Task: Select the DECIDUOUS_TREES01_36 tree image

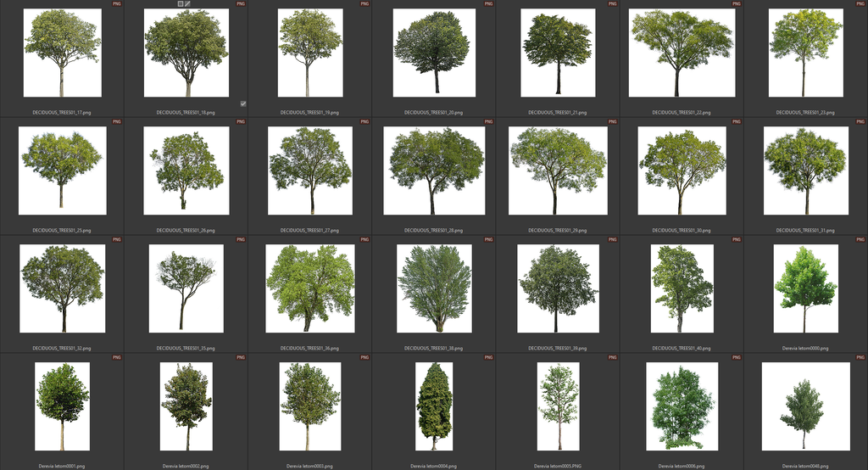Action: coord(309,288)
